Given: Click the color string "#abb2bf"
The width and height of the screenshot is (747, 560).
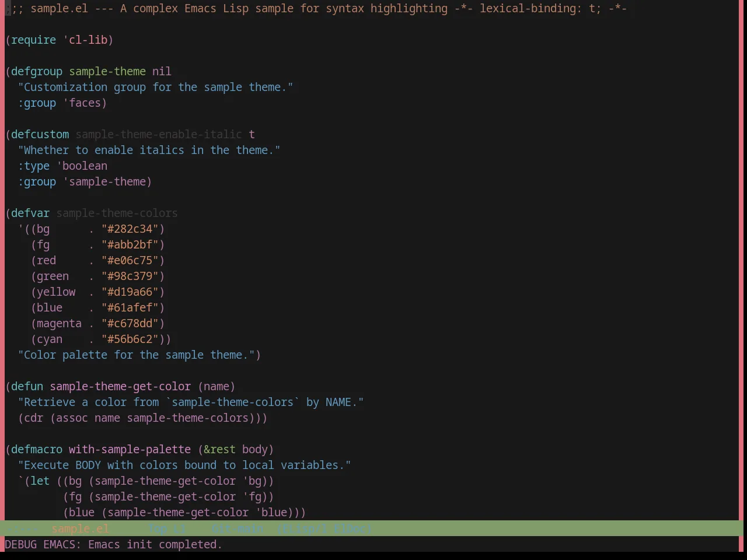Looking at the screenshot, I should [x=130, y=244].
